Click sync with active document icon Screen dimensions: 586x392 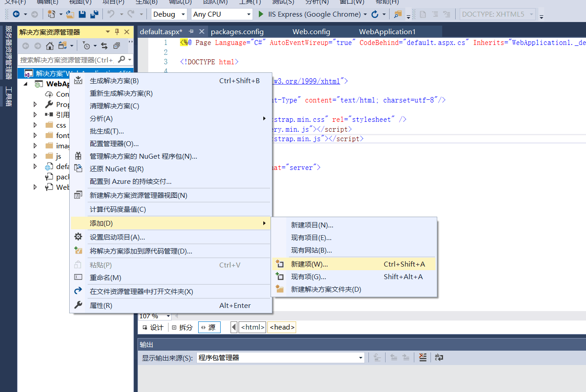pos(104,46)
